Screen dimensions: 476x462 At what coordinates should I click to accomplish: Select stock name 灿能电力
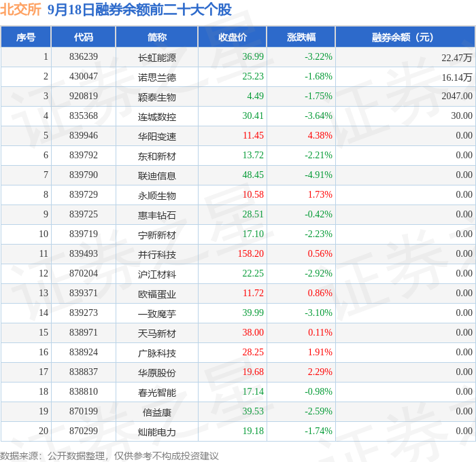(x=157, y=432)
